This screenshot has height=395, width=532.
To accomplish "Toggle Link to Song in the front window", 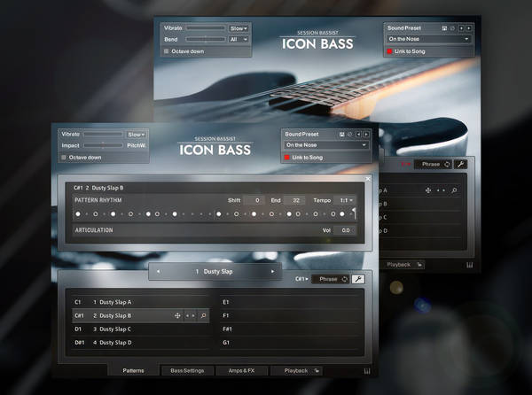I will [287, 158].
